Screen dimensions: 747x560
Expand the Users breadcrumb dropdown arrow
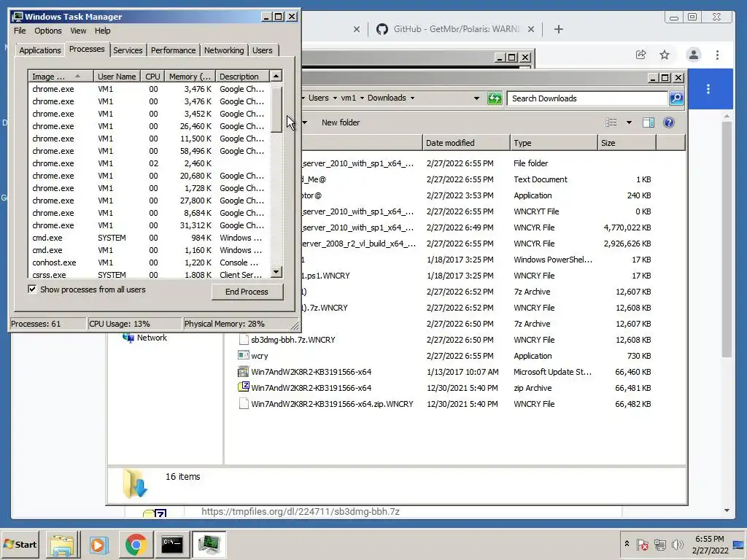[335, 98]
